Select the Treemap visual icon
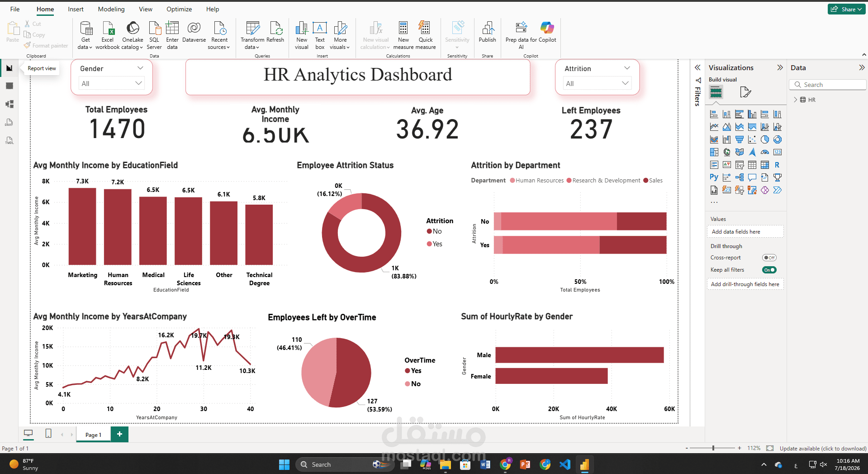The height and width of the screenshot is (474, 868). (714, 152)
